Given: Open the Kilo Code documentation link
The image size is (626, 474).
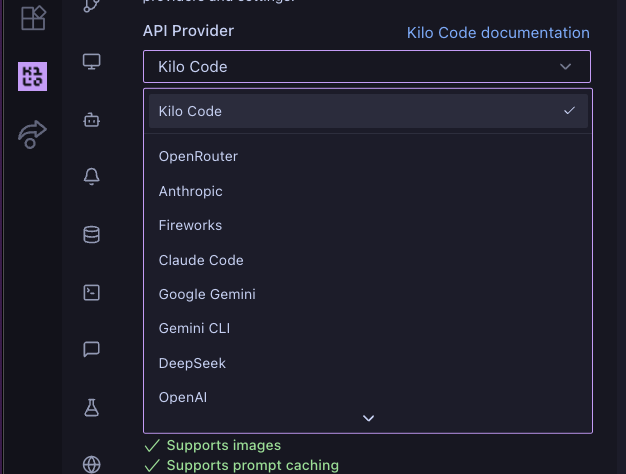Looking at the screenshot, I should (497, 33).
